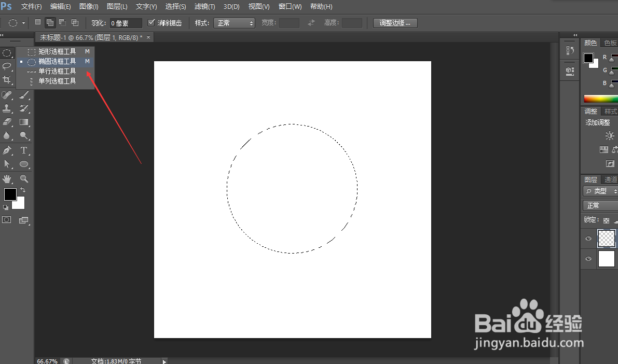Image resolution: width=618 pixels, height=364 pixels.
Task: Set selection mode to Add to Selection
Action: coord(50,23)
